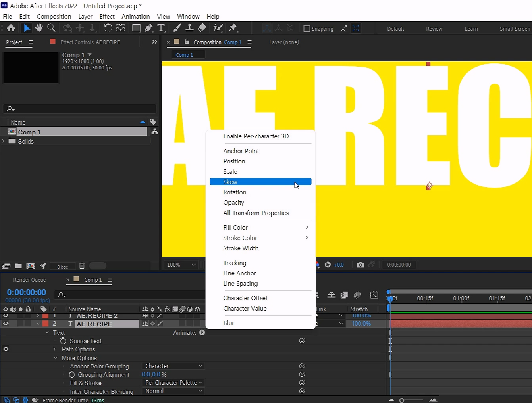The image size is (532, 403).
Task: Select the Hand tool
Action: coord(39,28)
